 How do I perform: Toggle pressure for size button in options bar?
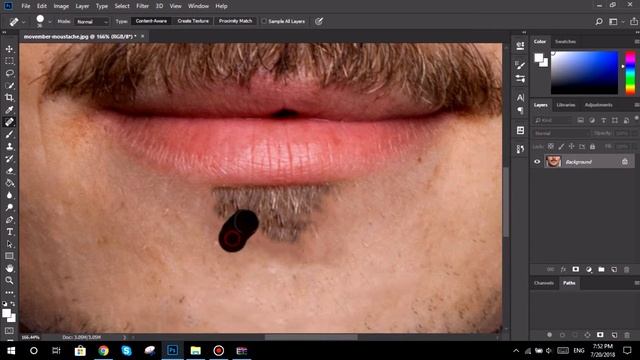point(319,21)
